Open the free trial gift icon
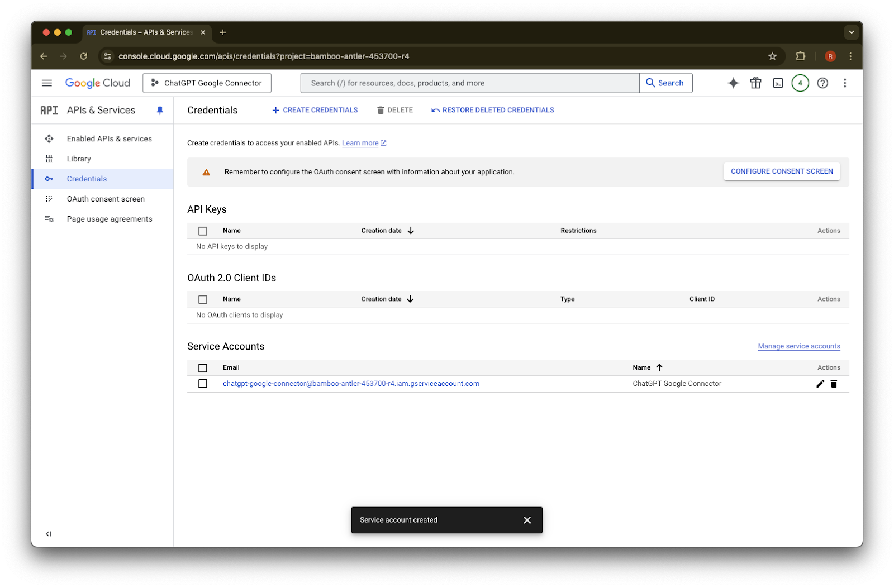This screenshot has width=894, height=588. [755, 83]
